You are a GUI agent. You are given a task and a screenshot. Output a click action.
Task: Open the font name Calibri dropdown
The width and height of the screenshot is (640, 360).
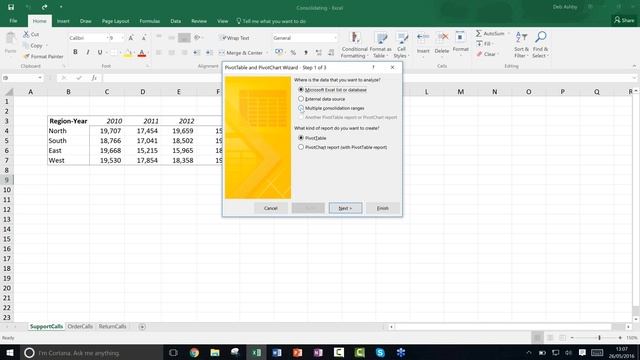tap(108, 38)
